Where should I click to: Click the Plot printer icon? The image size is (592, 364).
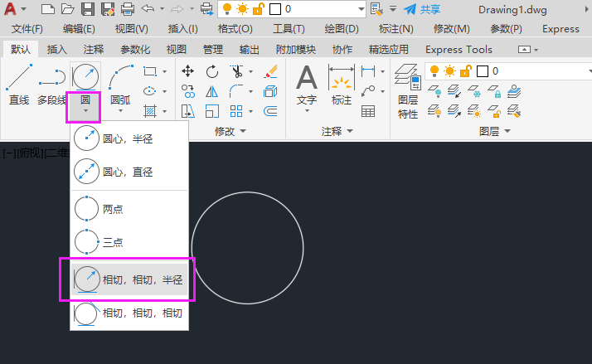tap(128, 9)
